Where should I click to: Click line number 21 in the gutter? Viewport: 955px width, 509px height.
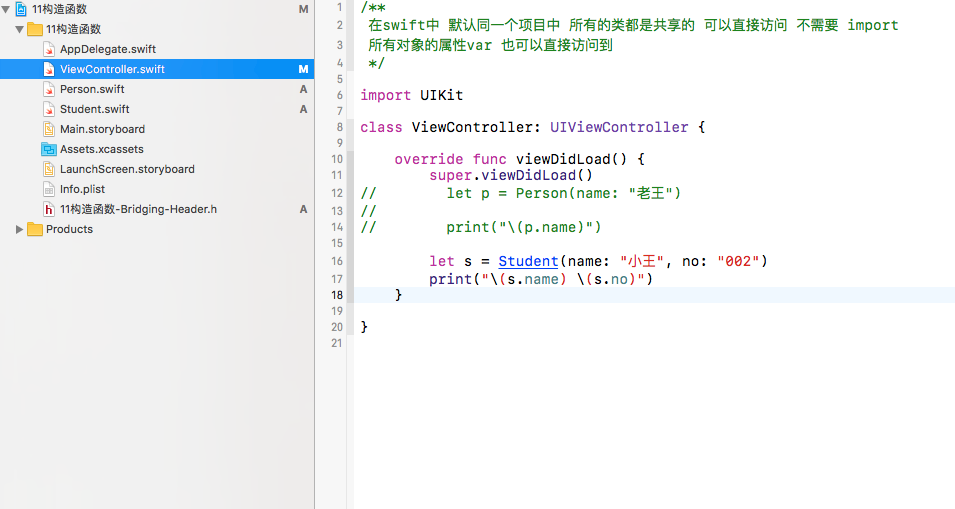337,343
